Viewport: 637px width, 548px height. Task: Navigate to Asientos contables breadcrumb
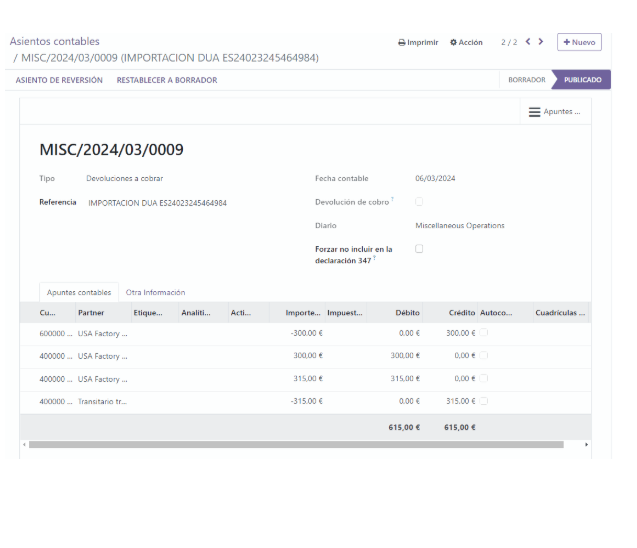55,42
